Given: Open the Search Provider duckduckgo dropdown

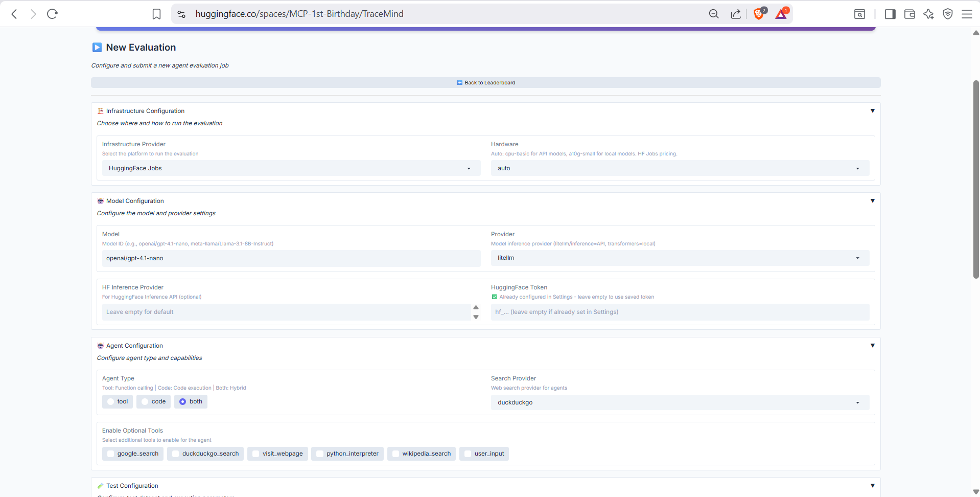Looking at the screenshot, I should click(x=680, y=402).
